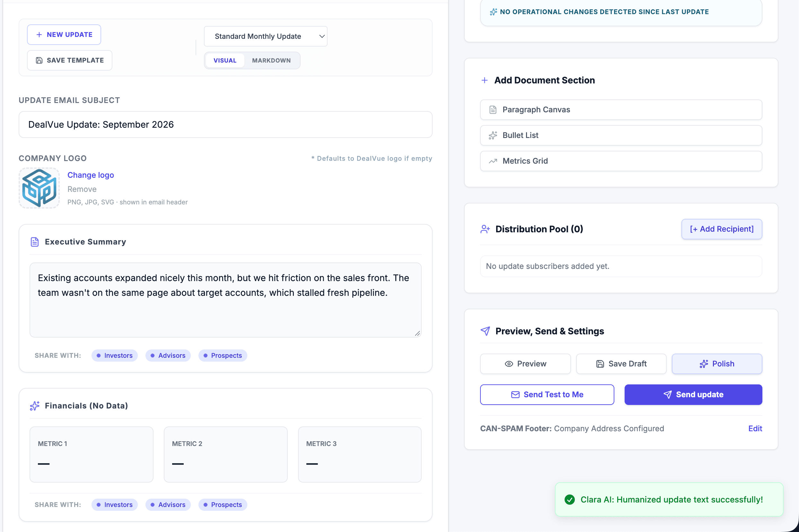Toggle Advisors sharing for Executive Summary
The height and width of the screenshot is (532, 799).
[168, 356]
